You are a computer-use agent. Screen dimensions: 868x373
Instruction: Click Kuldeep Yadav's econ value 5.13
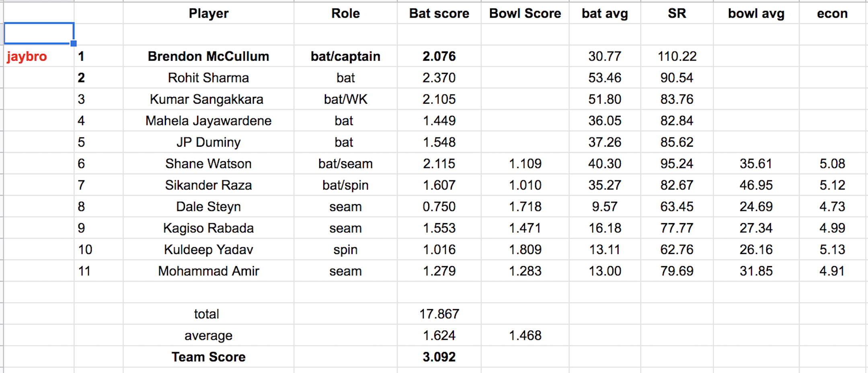tap(832, 250)
